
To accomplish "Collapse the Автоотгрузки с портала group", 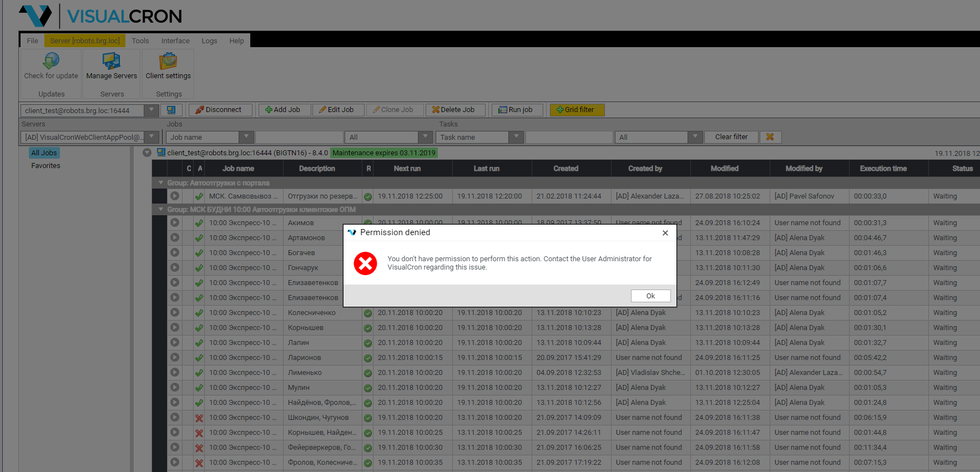I will (x=161, y=183).
